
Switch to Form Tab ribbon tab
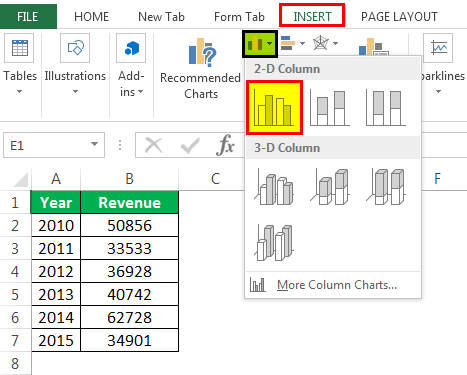[x=239, y=17]
